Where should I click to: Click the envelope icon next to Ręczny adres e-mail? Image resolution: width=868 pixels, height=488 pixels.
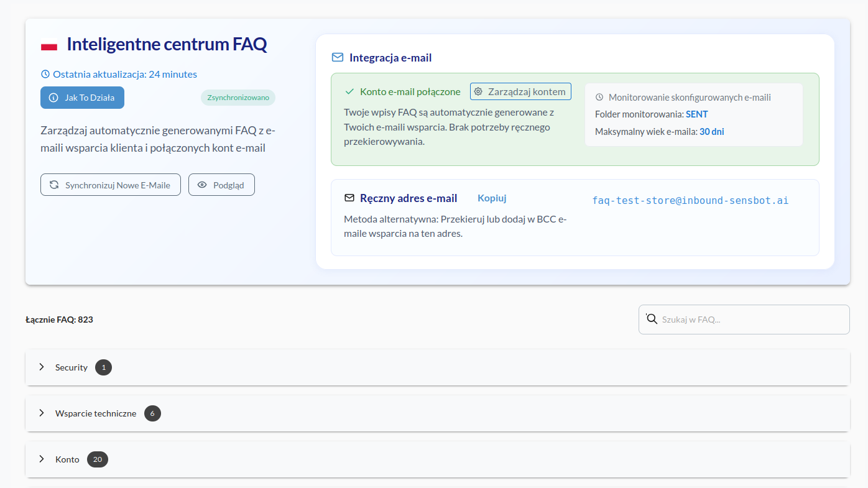click(349, 198)
